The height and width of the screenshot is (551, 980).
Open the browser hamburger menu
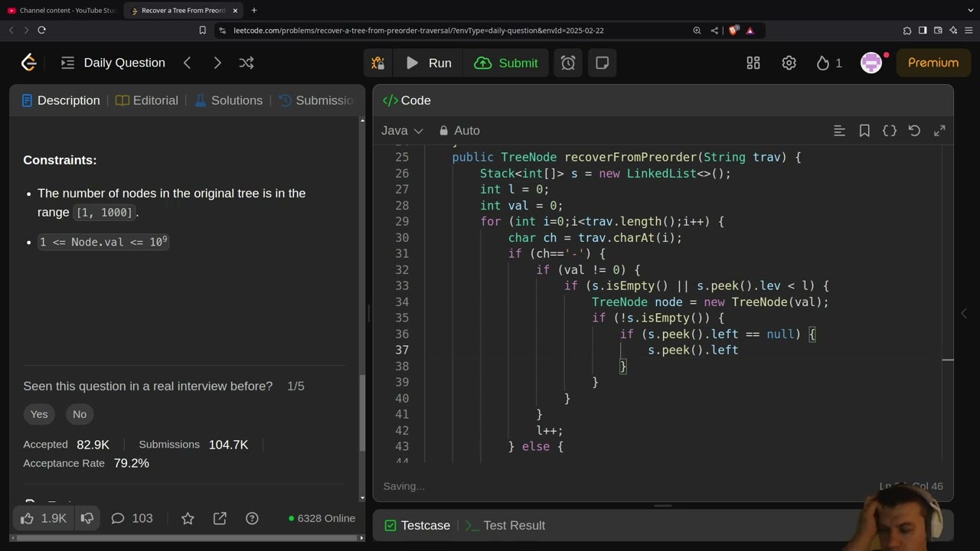click(x=969, y=31)
